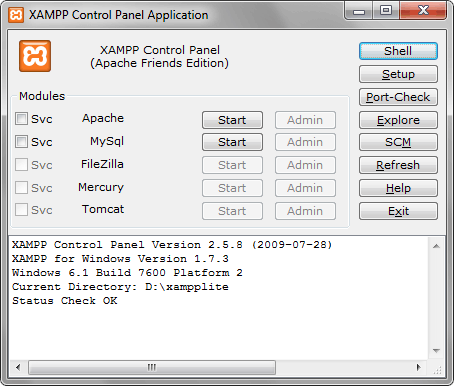
Task: Click log line 'Status Check OK'
Action: (x=65, y=301)
